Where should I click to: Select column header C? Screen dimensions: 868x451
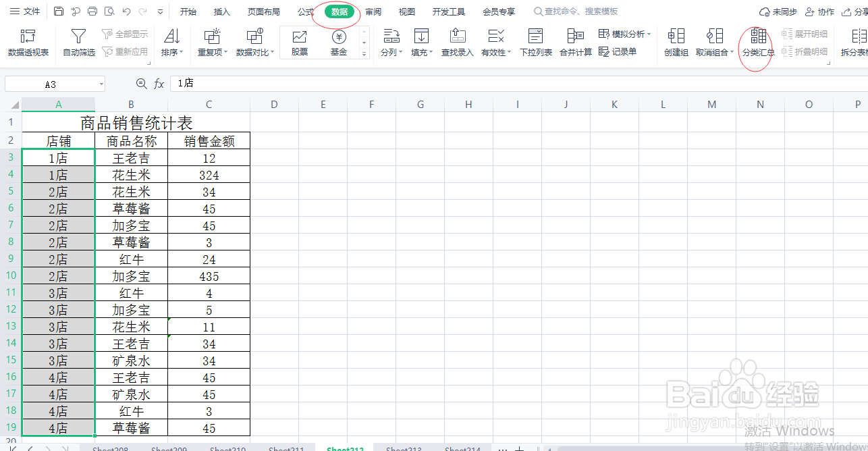tap(209, 105)
